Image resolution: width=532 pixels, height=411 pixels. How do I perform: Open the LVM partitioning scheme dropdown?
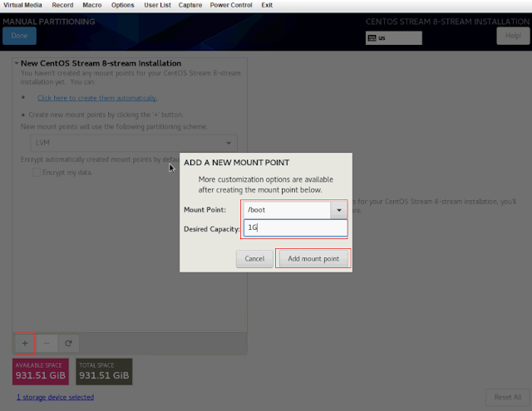coord(134,143)
